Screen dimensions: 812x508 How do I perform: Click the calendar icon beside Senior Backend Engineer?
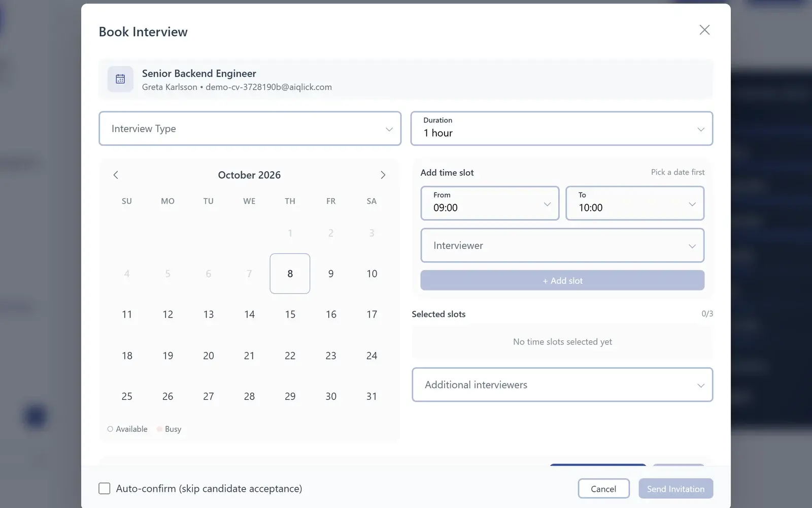pos(120,79)
